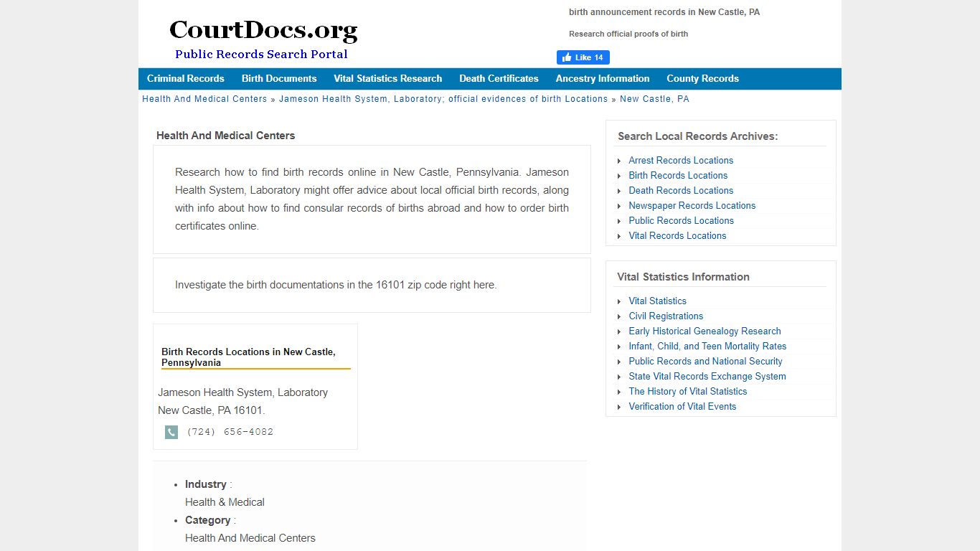
Task: Open Infant, Child, and Teen Mortality Rates
Action: pos(707,347)
